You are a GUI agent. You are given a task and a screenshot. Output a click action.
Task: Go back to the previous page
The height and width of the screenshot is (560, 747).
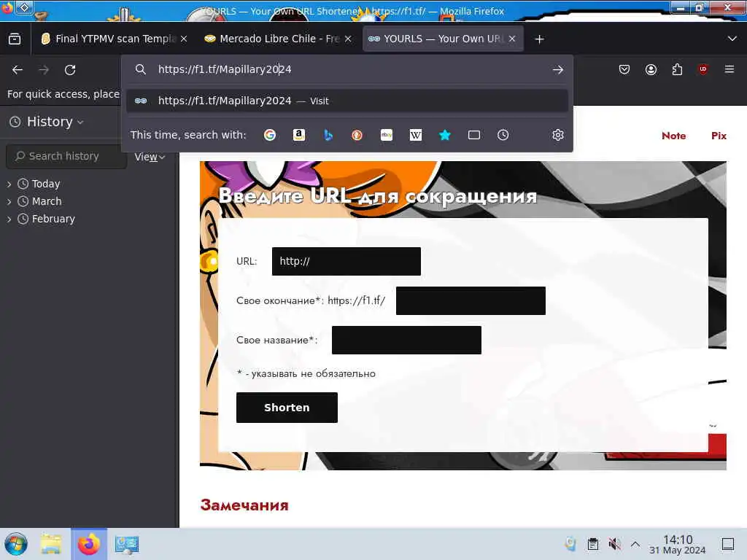[18, 69]
